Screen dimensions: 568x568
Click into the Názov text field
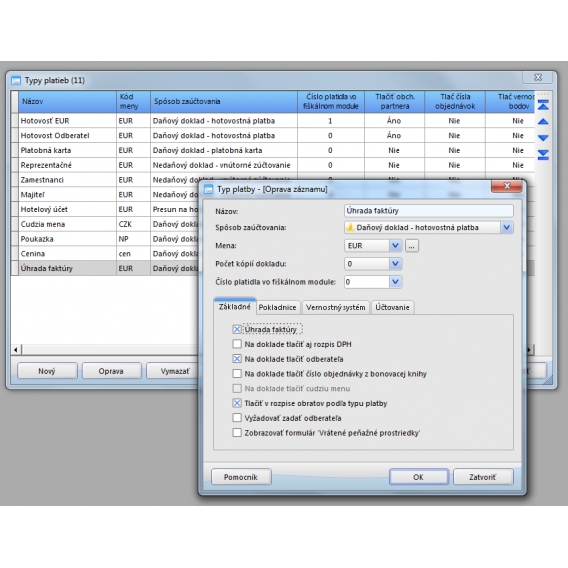[x=428, y=211]
